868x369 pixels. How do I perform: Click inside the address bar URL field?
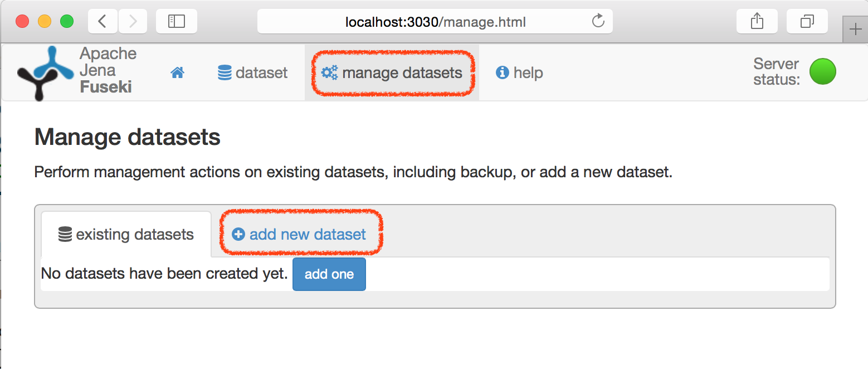coord(434,21)
